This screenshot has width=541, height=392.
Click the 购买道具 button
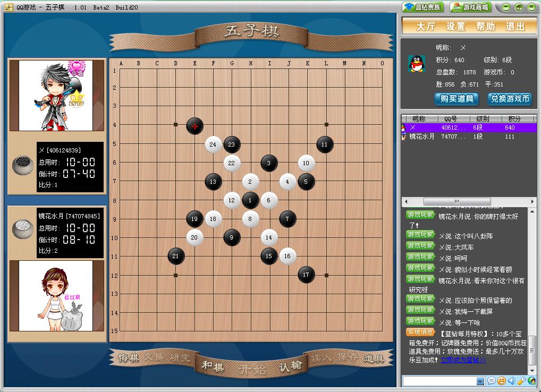click(457, 99)
